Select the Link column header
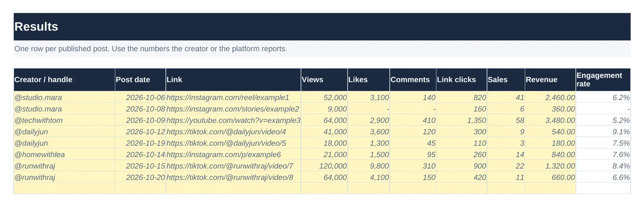This screenshot has height=207, width=644. pyautogui.click(x=233, y=80)
